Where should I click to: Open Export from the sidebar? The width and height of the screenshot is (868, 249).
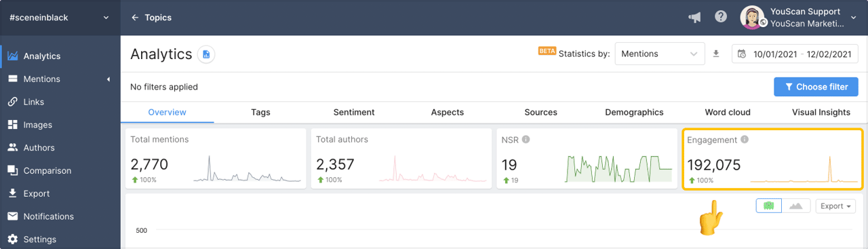tap(60, 193)
